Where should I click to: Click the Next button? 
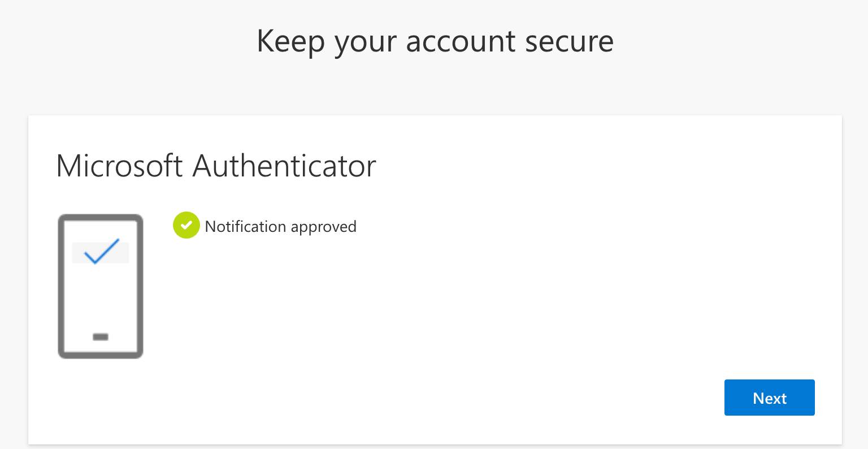pos(769,398)
